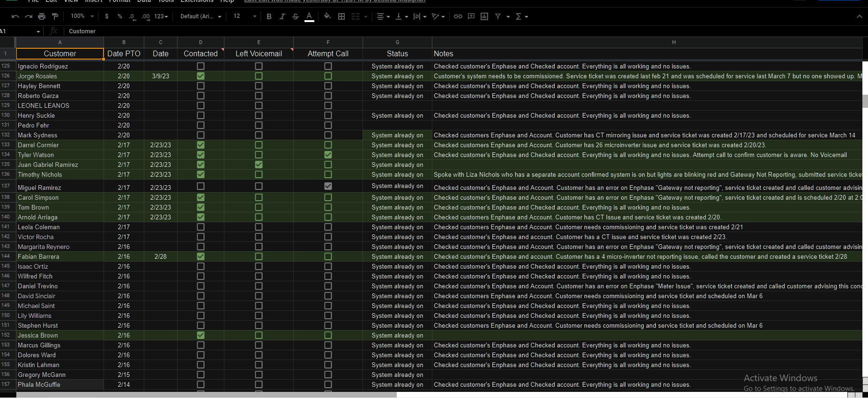Create a filter
Image resolution: width=868 pixels, height=398 pixels.
coord(498,16)
